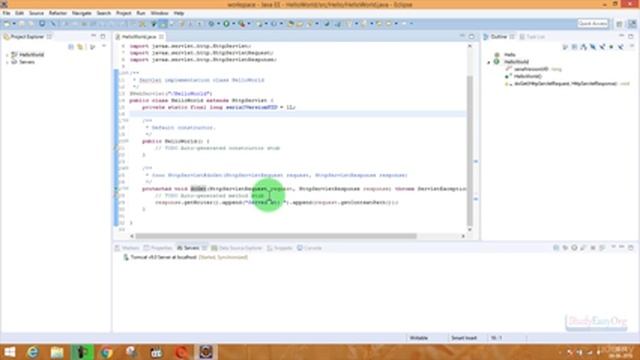The image size is (640, 360).
Task: Open File Explorer from taskbar
Action: [57, 352]
